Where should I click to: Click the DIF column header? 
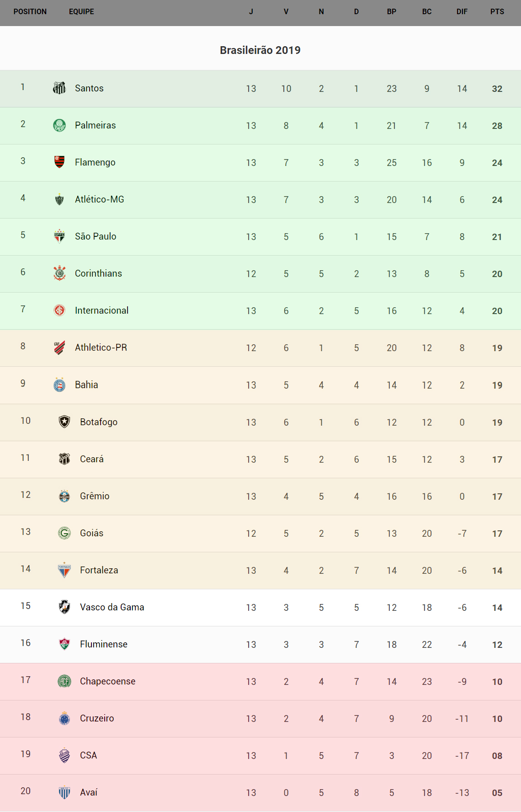(462, 12)
